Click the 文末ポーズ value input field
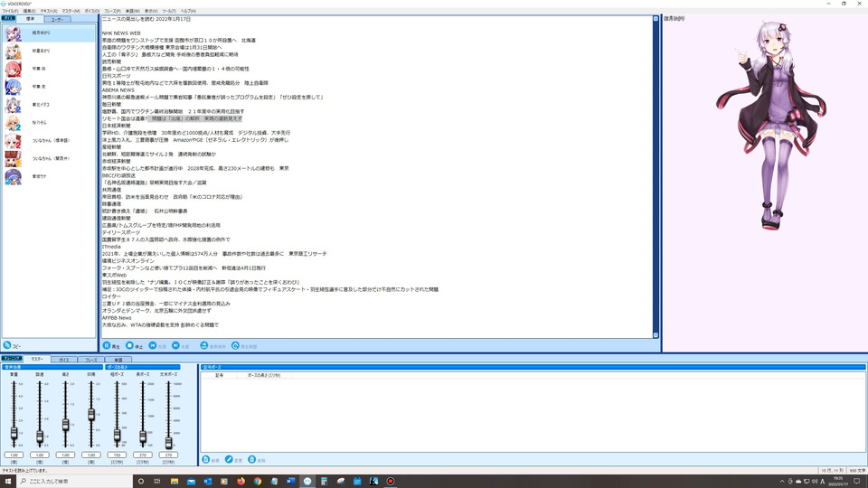 pos(168,455)
